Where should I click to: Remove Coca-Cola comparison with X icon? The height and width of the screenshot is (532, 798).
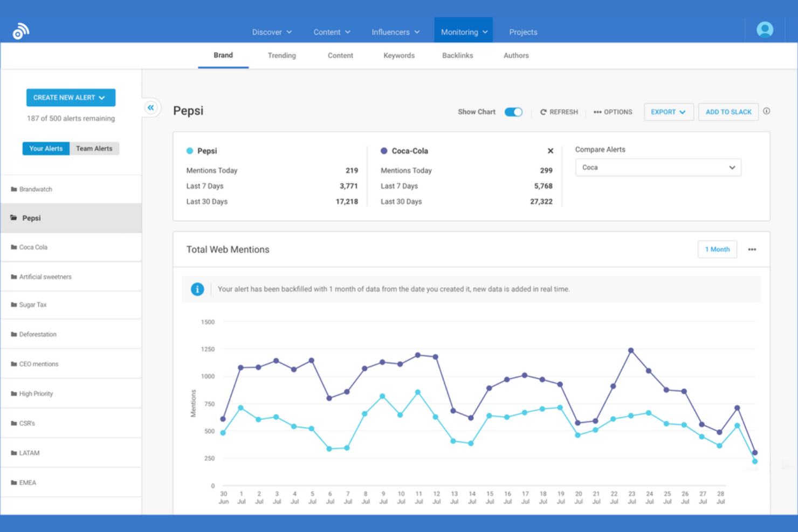click(551, 151)
